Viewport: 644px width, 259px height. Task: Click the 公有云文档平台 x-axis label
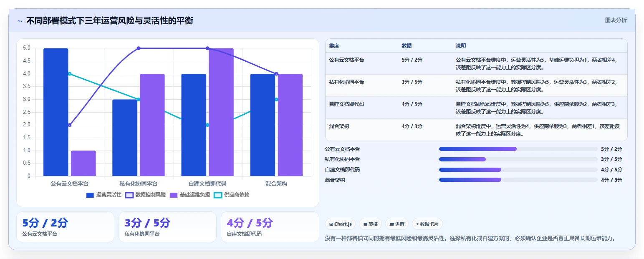(69, 184)
